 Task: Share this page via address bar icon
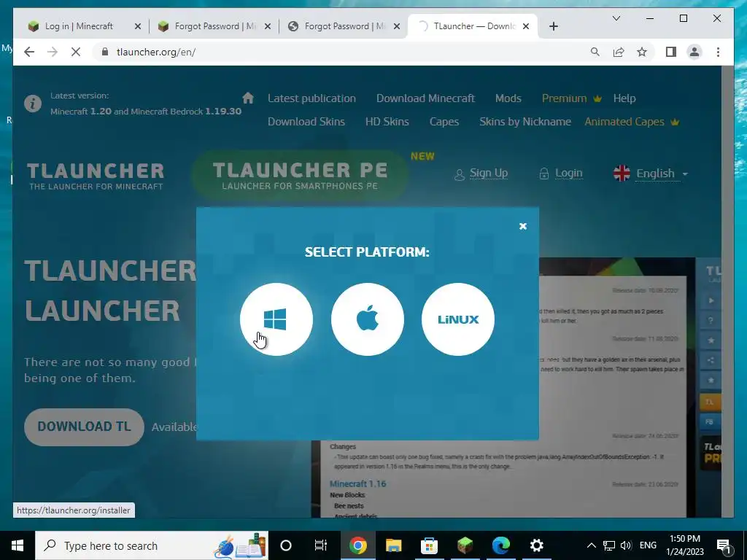(619, 52)
